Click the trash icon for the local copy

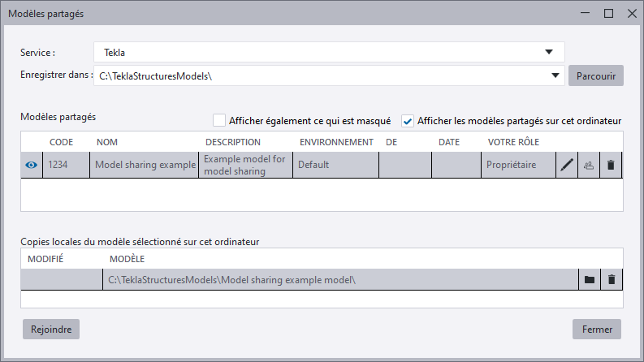click(x=612, y=280)
